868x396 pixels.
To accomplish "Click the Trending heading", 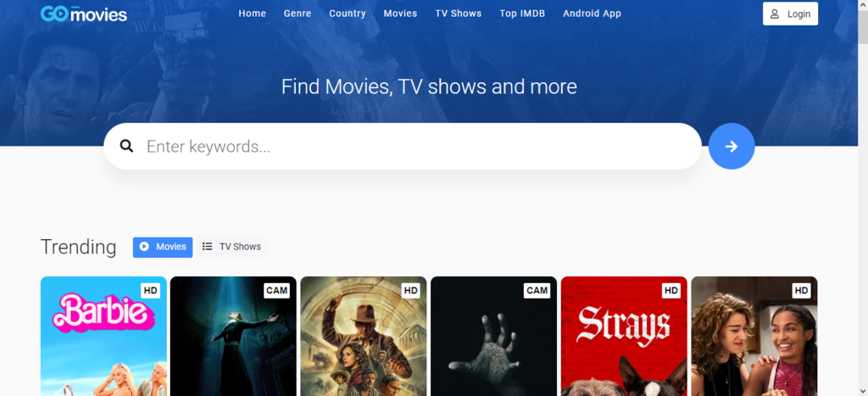I will (x=78, y=247).
